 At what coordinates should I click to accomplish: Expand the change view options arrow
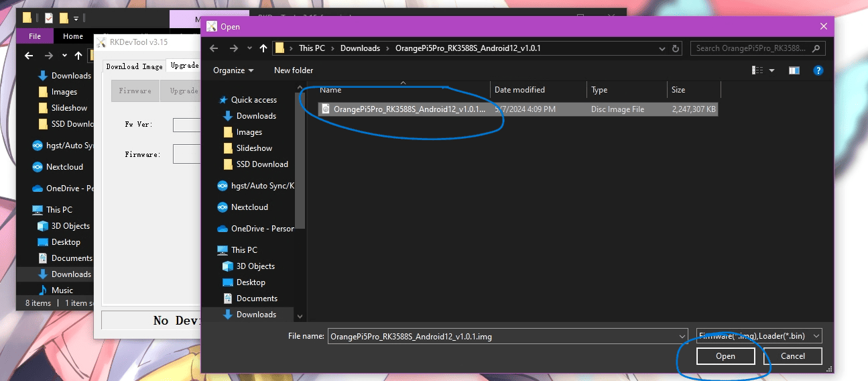tap(771, 70)
